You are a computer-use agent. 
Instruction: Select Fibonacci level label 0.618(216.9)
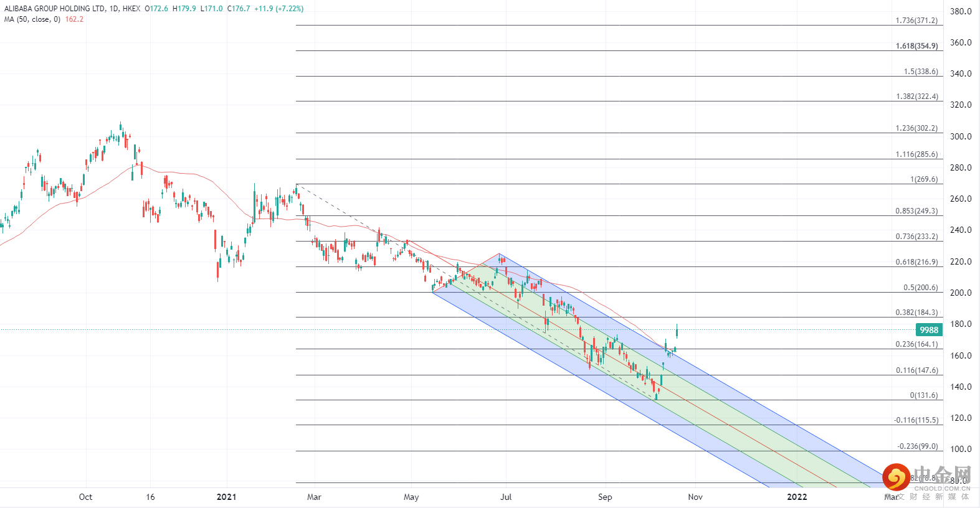click(x=916, y=262)
